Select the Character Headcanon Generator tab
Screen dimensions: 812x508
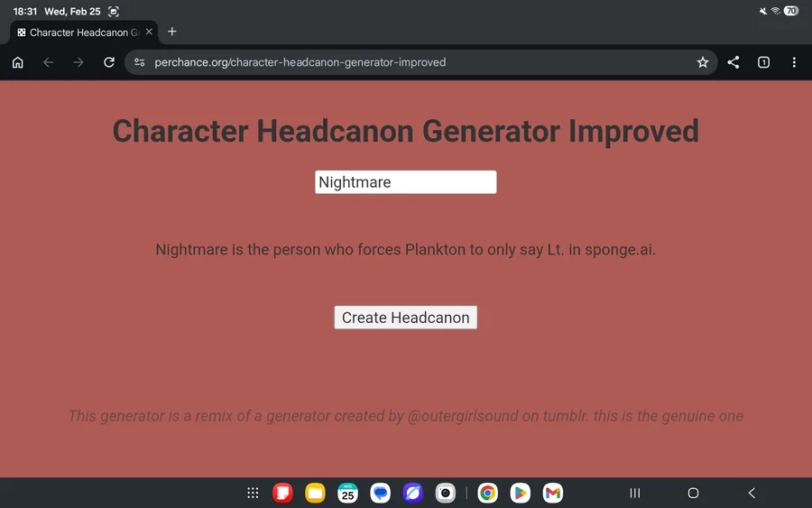coord(84,32)
